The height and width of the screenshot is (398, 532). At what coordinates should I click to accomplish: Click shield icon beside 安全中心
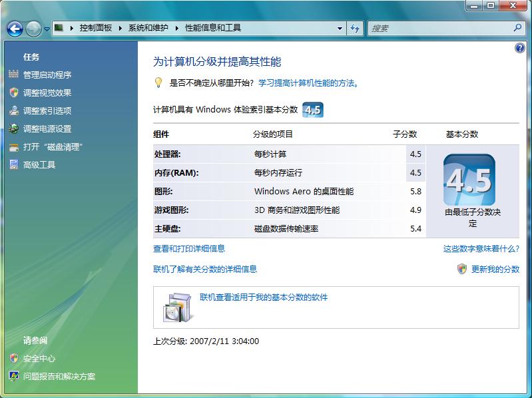(14, 358)
